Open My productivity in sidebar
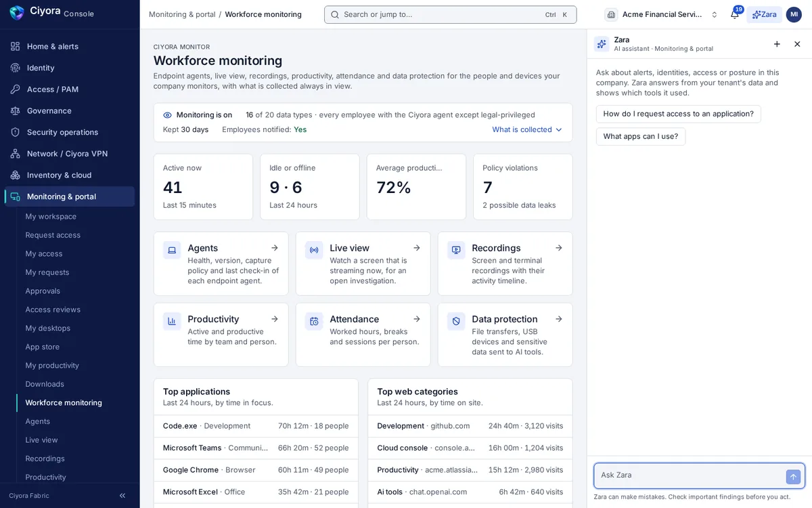Image resolution: width=812 pixels, height=508 pixels. 75,366
